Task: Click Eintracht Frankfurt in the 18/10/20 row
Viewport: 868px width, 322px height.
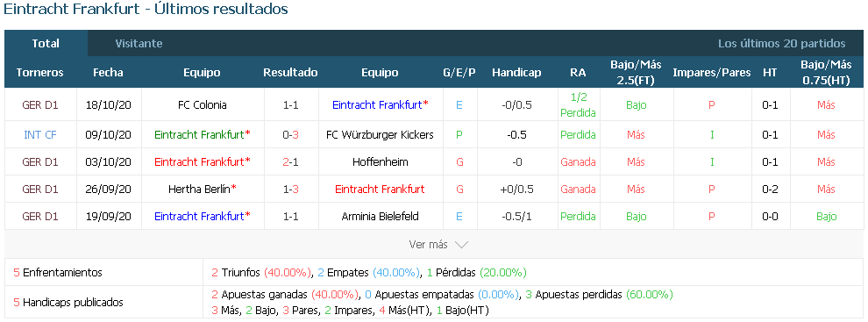Action: 380,104
